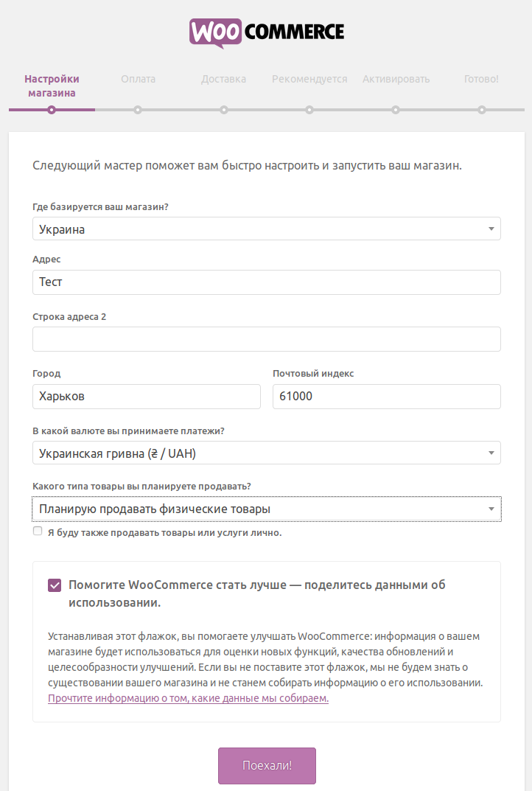Screen dimensions: 532x791
Task: Select the Рекомендуется step tab
Action: 309,79
